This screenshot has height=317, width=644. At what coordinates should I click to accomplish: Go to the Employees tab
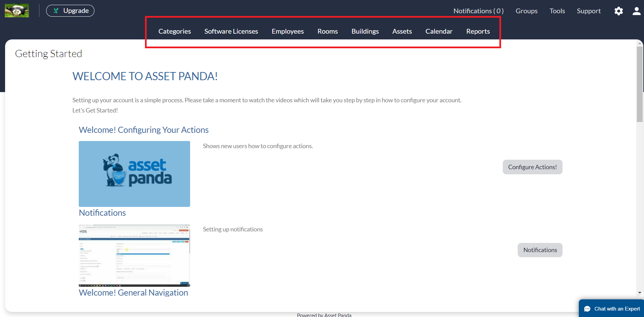pyautogui.click(x=288, y=31)
